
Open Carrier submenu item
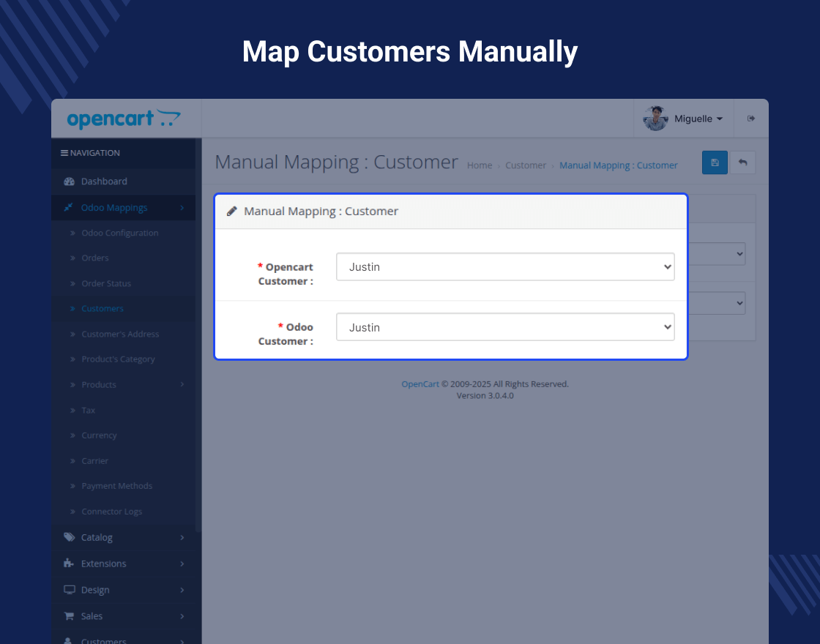[94, 461]
